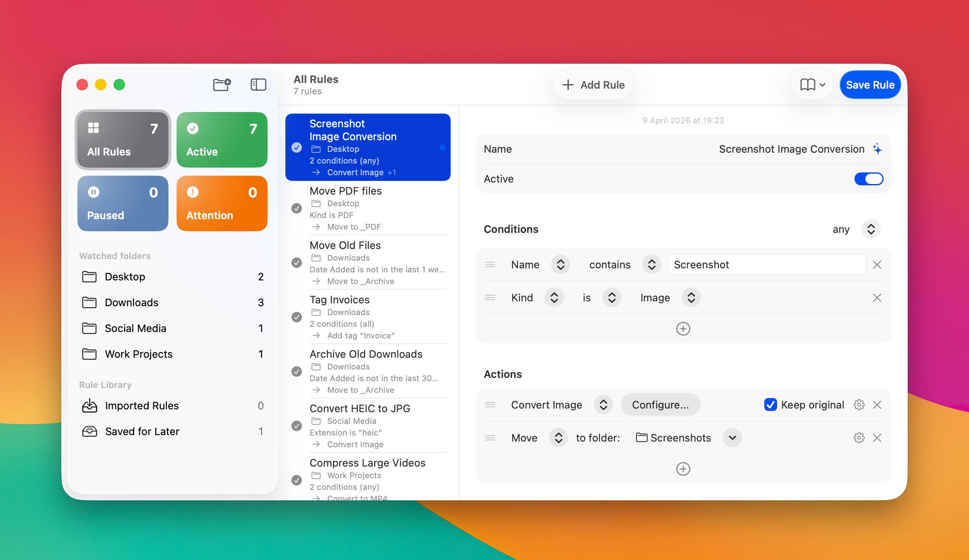Click the add watched folder icon

point(222,85)
